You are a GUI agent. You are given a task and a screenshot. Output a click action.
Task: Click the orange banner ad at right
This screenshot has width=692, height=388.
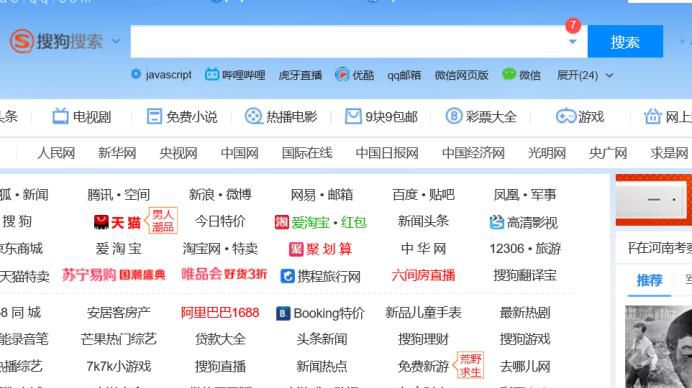coord(654,200)
